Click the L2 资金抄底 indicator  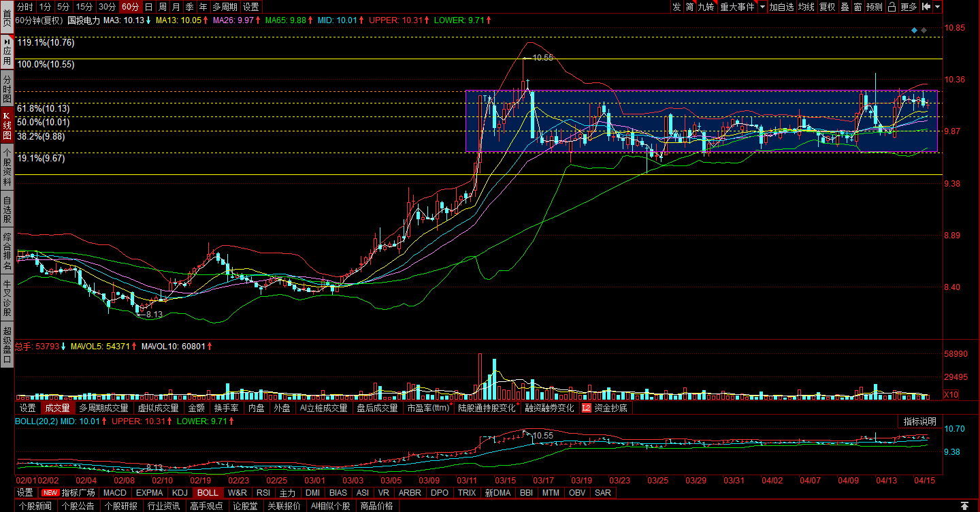[x=605, y=408]
